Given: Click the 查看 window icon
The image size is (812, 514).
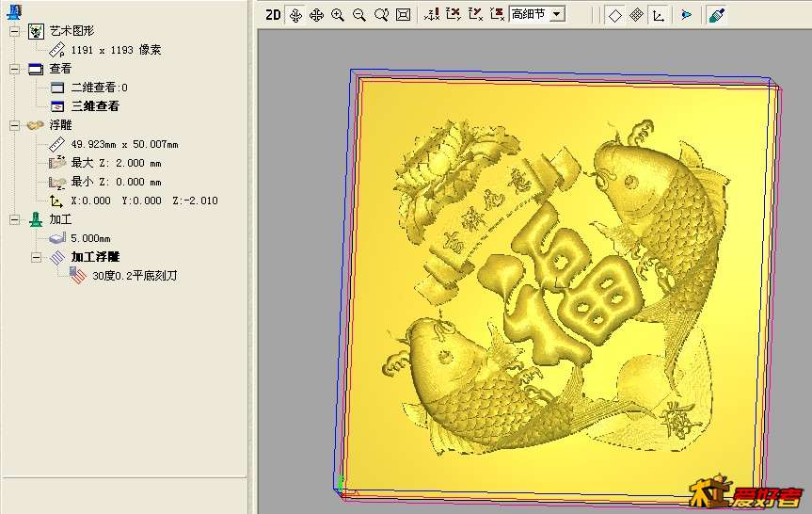Looking at the screenshot, I should point(36,69).
